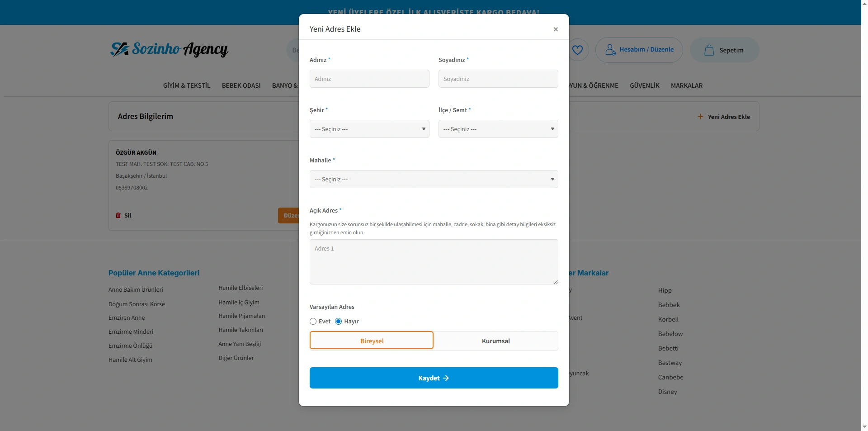Click the Hipp brand link
Screen dimensions: 868x431
pos(665,290)
